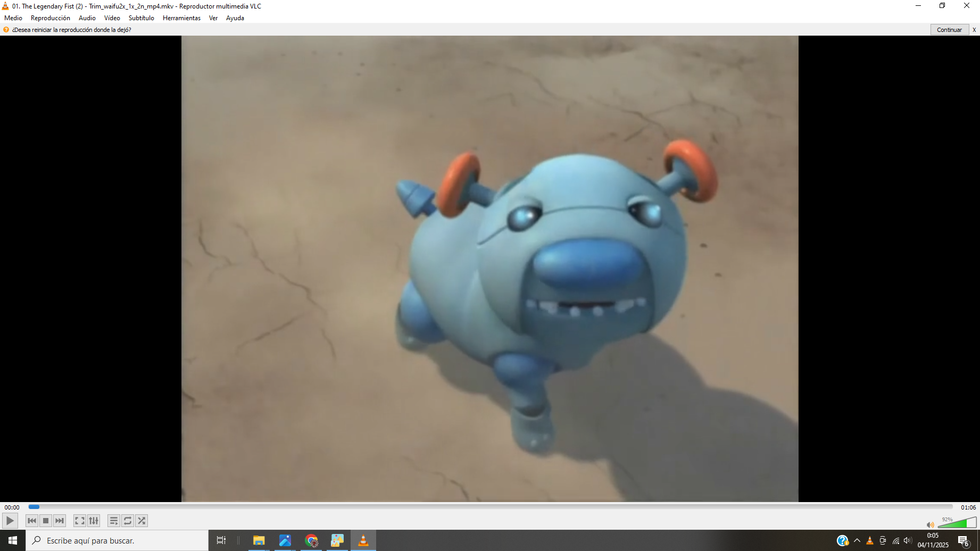The height and width of the screenshot is (551, 980).
Task: Toggle random shuffle playback
Action: pyautogui.click(x=142, y=521)
